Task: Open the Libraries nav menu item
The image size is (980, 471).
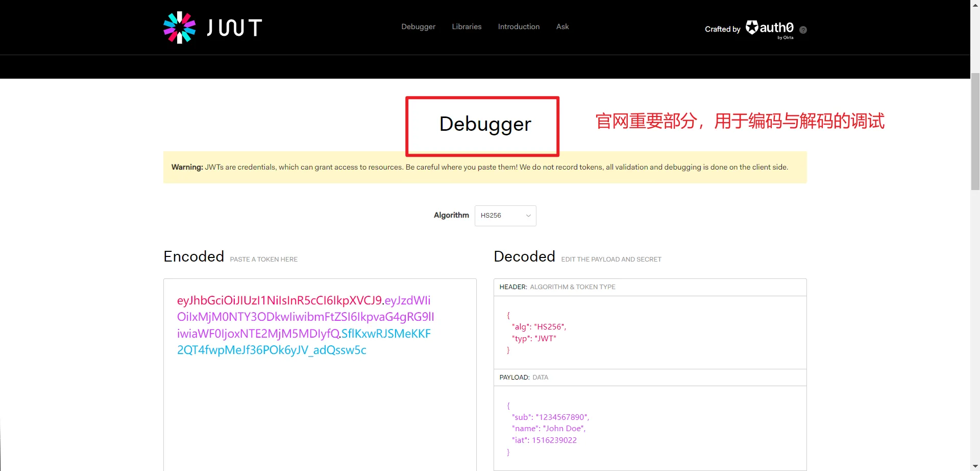Action: (467, 27)
